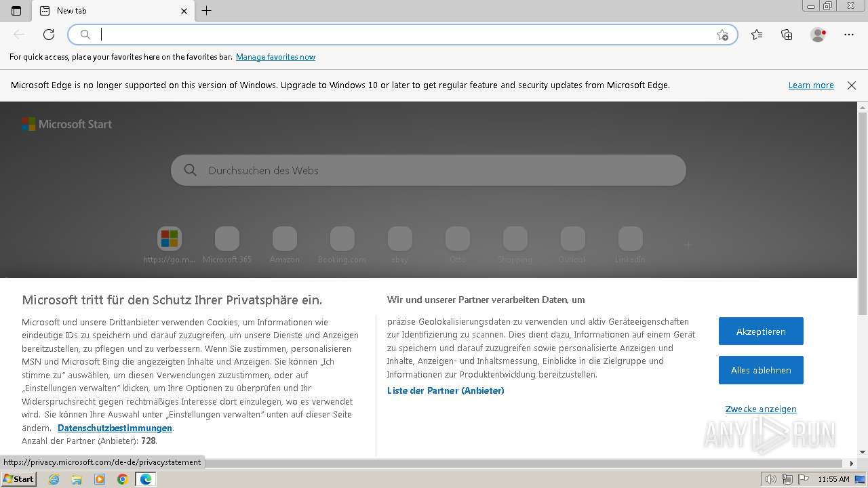
Task: Open a new tab with plus button
Action: click(x=207, y=11)
